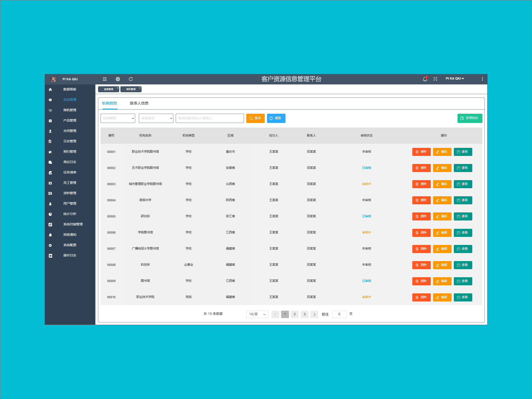Switch to the 联系人信息 tab
The image size is (532, 399).
pos(139,103)
